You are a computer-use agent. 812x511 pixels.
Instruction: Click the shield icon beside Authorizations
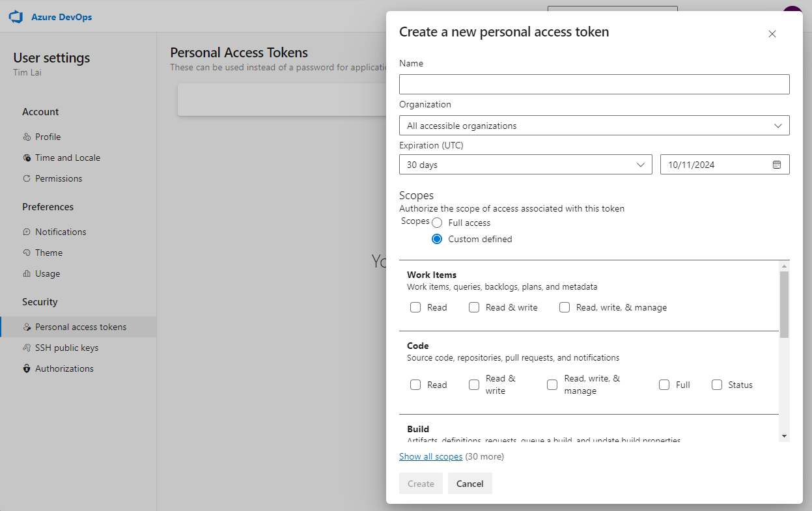[x=27, y=368]
